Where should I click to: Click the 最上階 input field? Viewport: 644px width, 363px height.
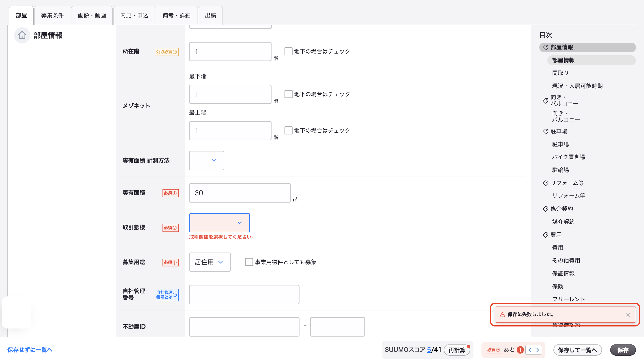[230, 131]
